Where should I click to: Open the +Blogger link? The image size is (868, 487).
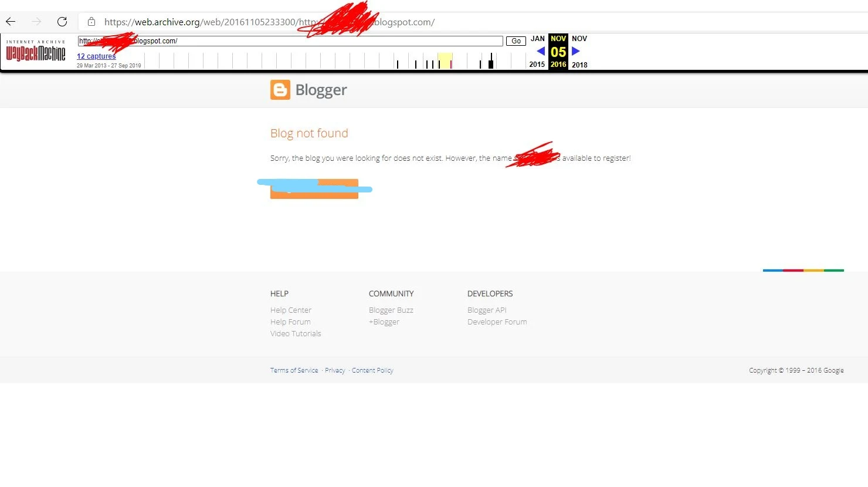pyautogui.click(x=384, y=322)
